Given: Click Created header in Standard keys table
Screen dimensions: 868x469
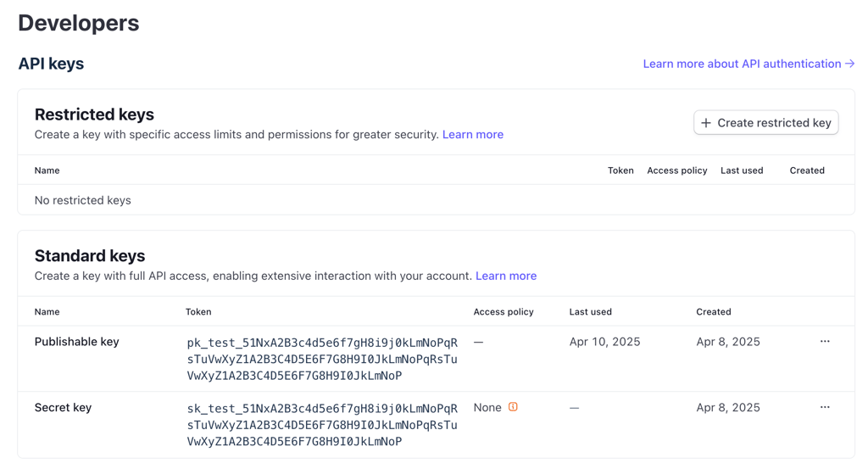Looking at the screenshot, I should (x=714, y=312).
